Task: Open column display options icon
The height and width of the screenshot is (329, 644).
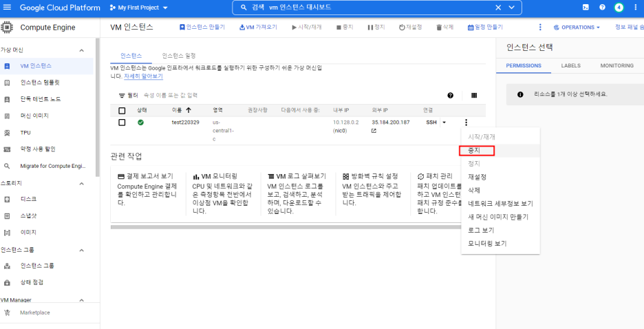Action: (474, 95)
